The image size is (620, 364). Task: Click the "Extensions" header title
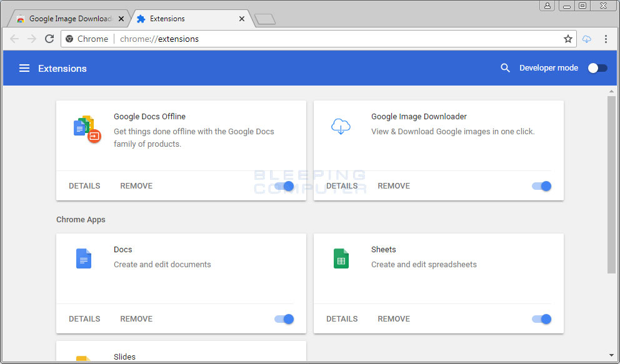tap(62, 68)
